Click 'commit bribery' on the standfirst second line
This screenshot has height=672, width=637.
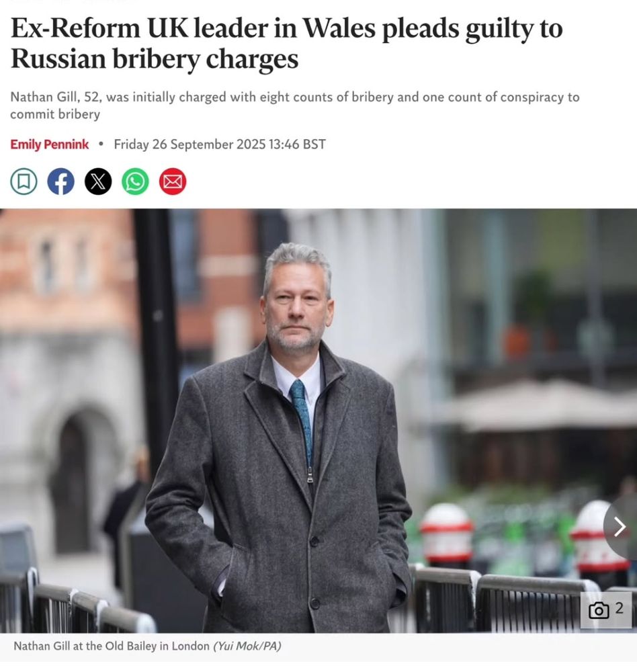click(x=55, y=114)
